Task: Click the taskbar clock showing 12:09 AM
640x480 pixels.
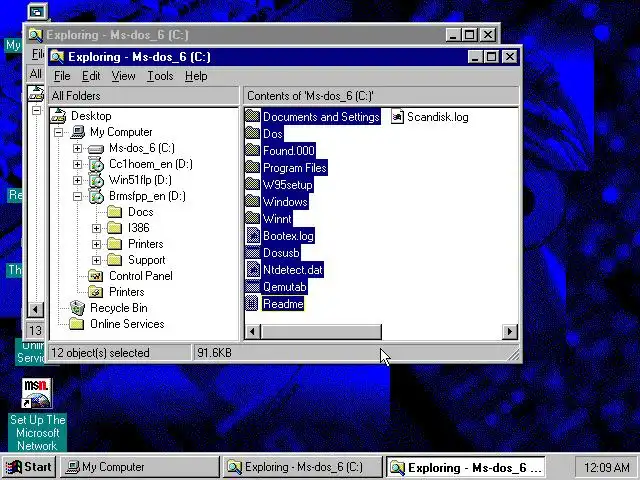Action: (x=607, y=467)
